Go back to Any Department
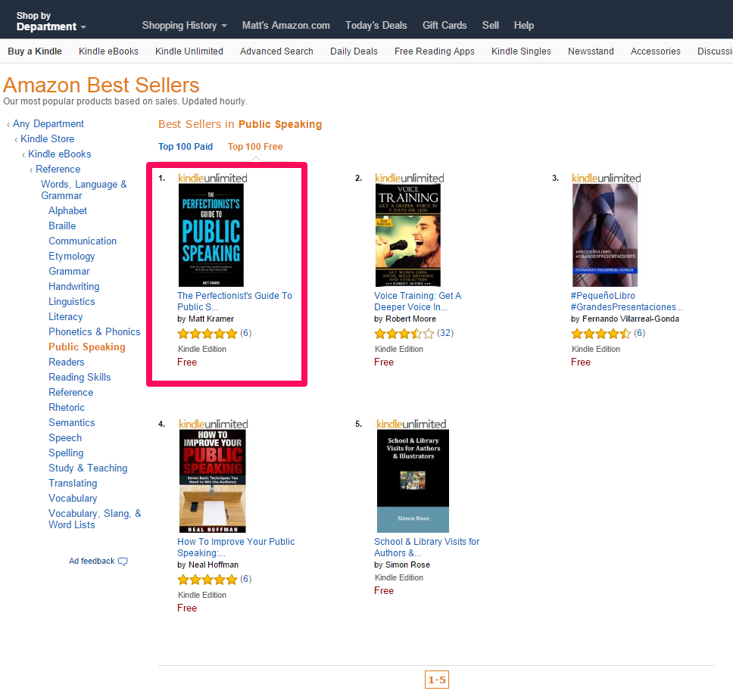 pos(48,124)
